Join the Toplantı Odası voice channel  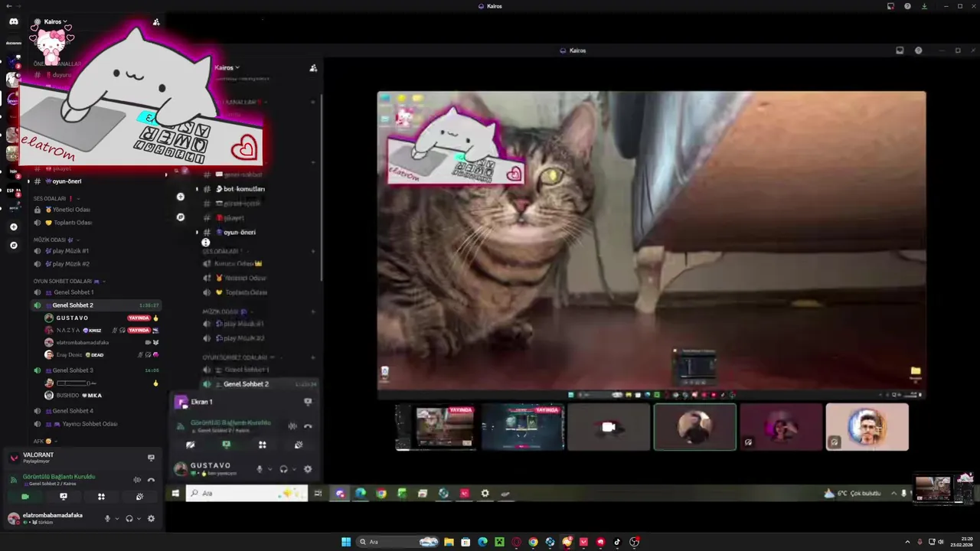tap(97, 223)
